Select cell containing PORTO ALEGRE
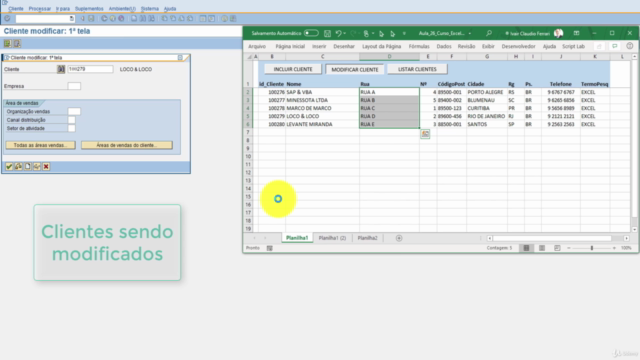 [x=487, y=92]
